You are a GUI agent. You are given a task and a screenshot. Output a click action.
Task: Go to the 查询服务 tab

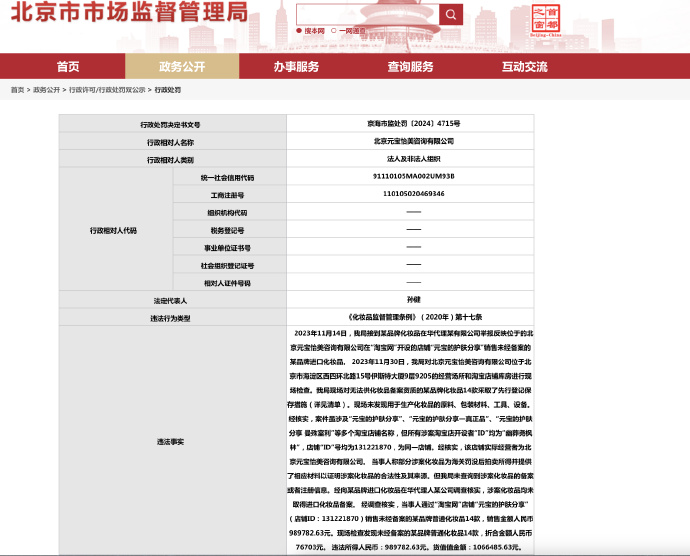pyautogui.click(x=410, y=66)
